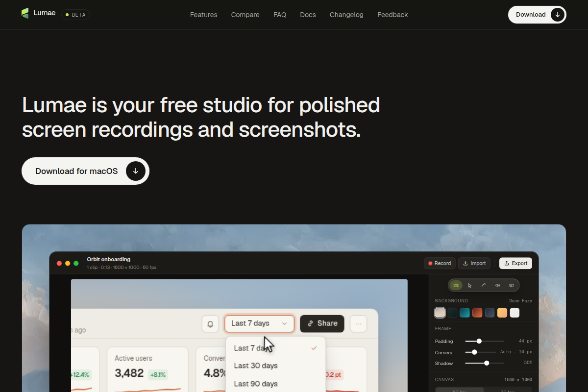Click the Padding label
The height and width of the screenshot is (392, 588).
tap(444, 341)
